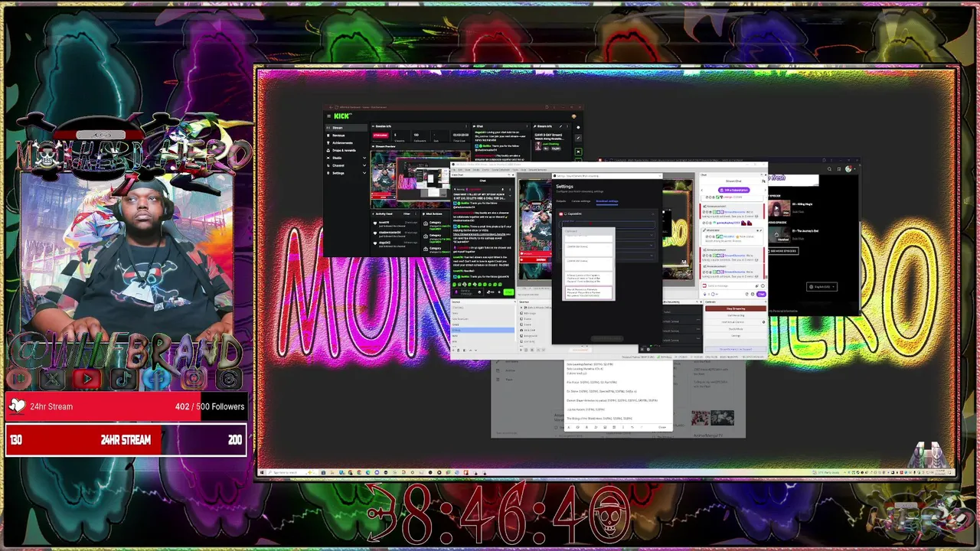The width and height of the screenshot is (980, 551).
Task: Click StreamElements Live Support button
Action: pos(736,349)
